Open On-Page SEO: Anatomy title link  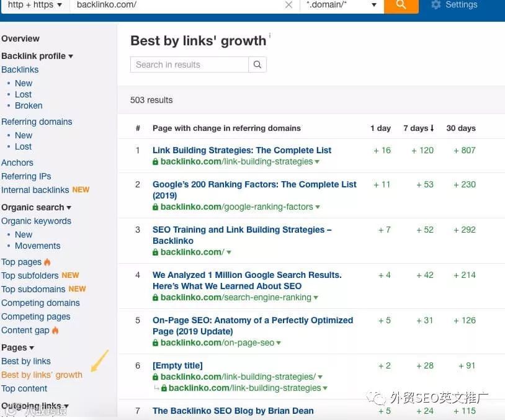click(x=253, y=326)
